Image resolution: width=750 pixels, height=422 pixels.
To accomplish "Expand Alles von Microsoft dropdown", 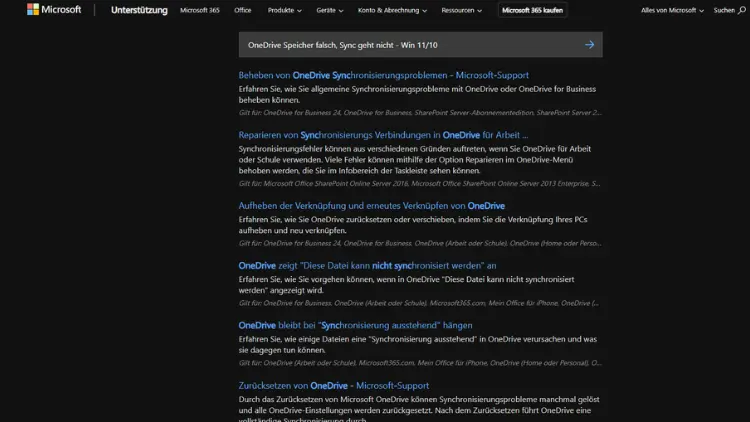I will click(x=672, y=10).
